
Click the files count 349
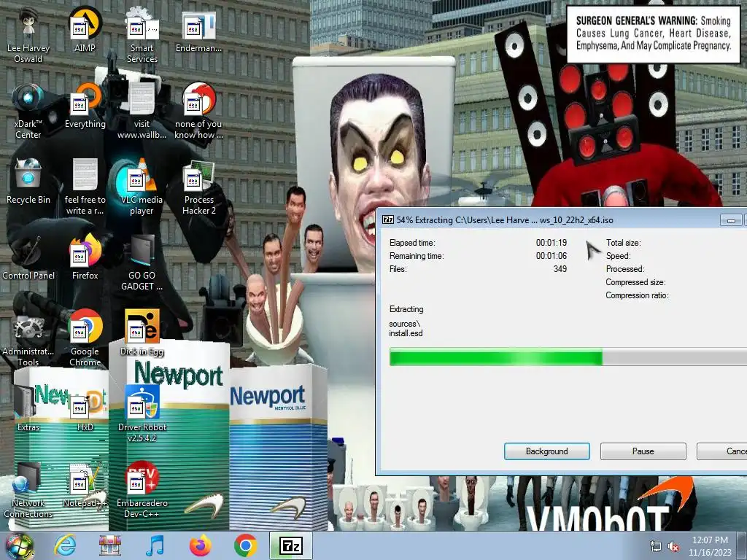560,269
